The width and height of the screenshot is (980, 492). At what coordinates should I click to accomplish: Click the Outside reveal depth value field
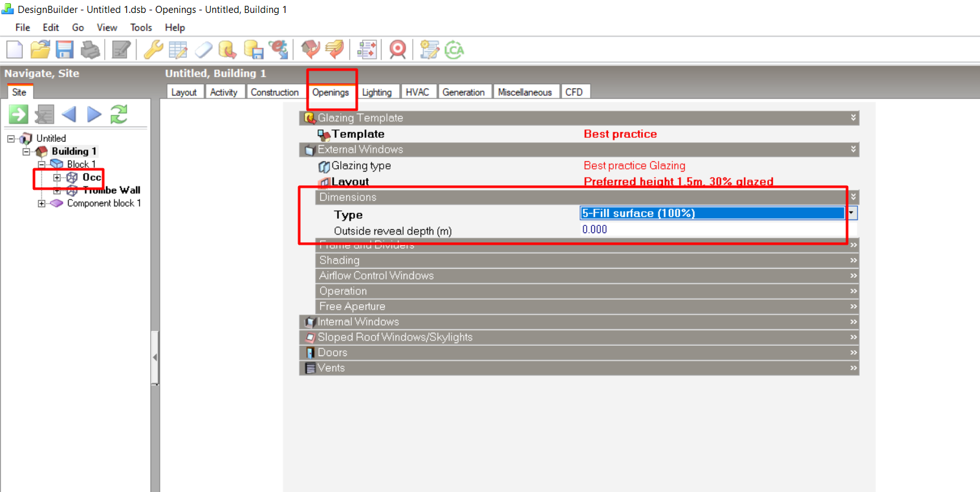pyautogui.click(x=719, y=229)
